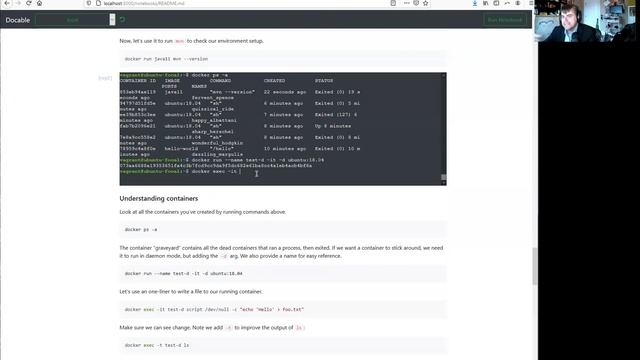The height and width of the screenshot is (360, 640).
Task: Click the terminal prompt line docker exec -it
Action: (x=180, y=171)
